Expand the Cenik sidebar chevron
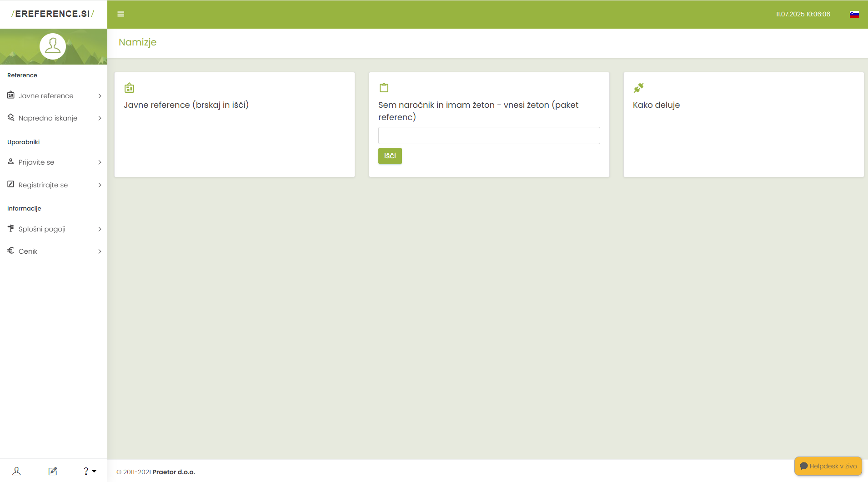The image size is (868, 482). point(100,251)
